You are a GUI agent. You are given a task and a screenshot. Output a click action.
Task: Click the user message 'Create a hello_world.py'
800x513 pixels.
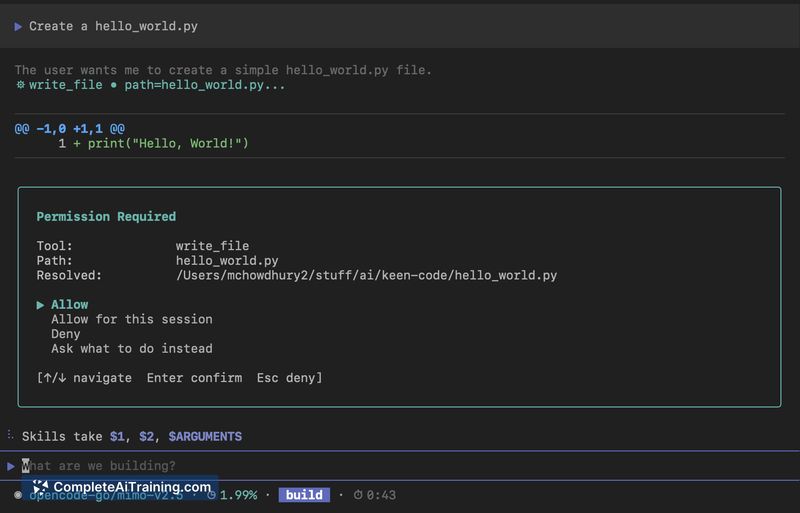click(113, 27)
